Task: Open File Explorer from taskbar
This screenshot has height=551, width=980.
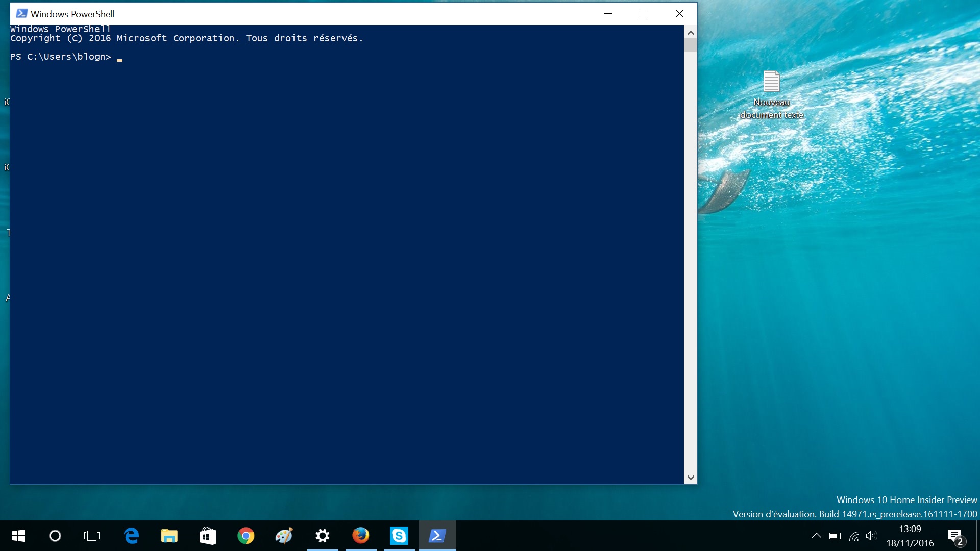Action: point(169,536)
